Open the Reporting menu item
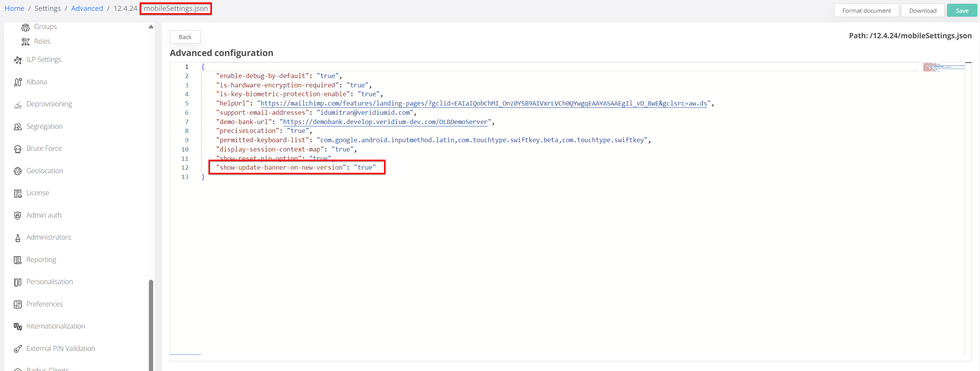This screenshot has width=980, height=371. [41, 260]
